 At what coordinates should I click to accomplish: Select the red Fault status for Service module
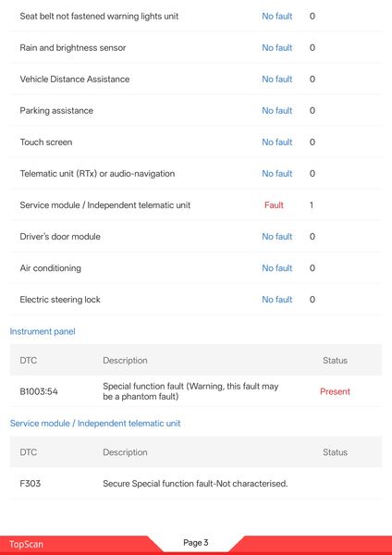coord(274,205)
